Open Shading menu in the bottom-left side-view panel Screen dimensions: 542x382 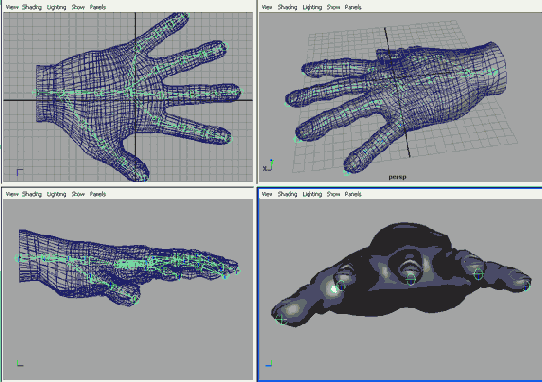pyautogui.click(x=32, y=194)
